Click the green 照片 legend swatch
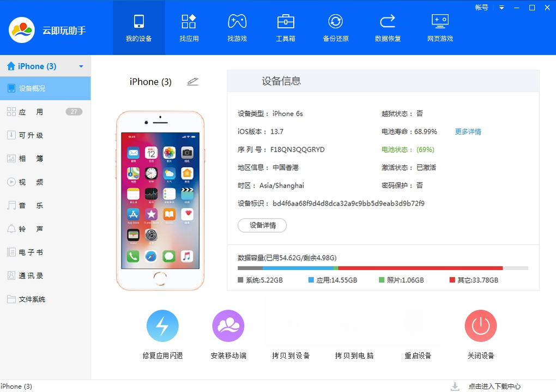The image size is (556, 392). (382, 280)
